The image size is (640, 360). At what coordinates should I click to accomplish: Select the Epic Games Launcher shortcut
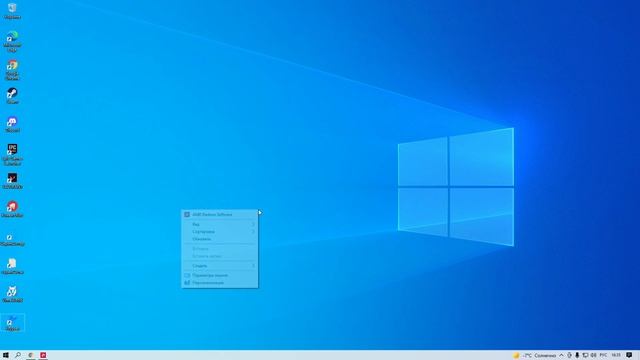click(x=12, y=154)
